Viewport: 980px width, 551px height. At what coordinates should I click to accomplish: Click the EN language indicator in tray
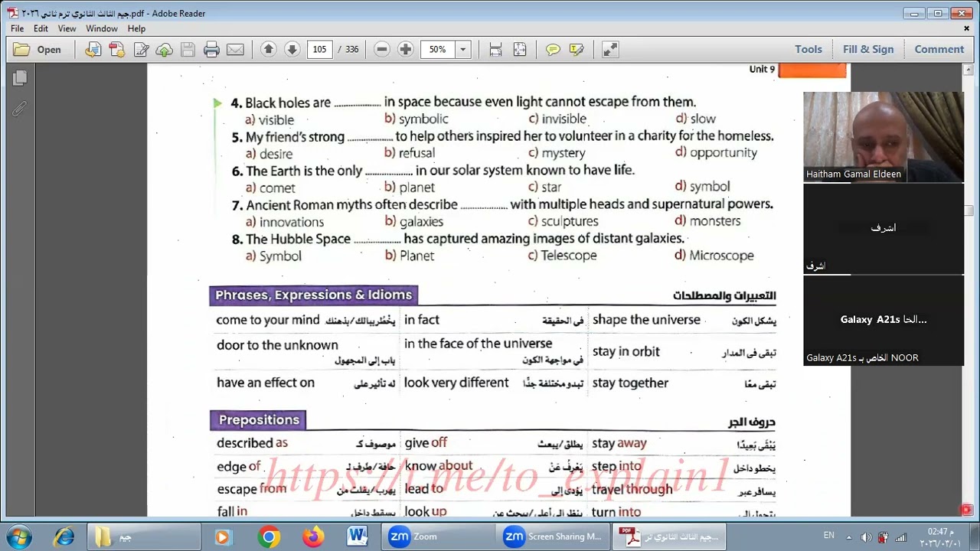coord(828,536)
